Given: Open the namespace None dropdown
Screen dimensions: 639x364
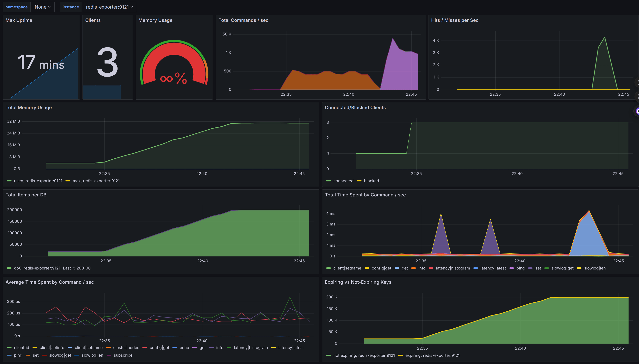Looking at the screenshot, I should pyautogui.click(x=43, y=7).
